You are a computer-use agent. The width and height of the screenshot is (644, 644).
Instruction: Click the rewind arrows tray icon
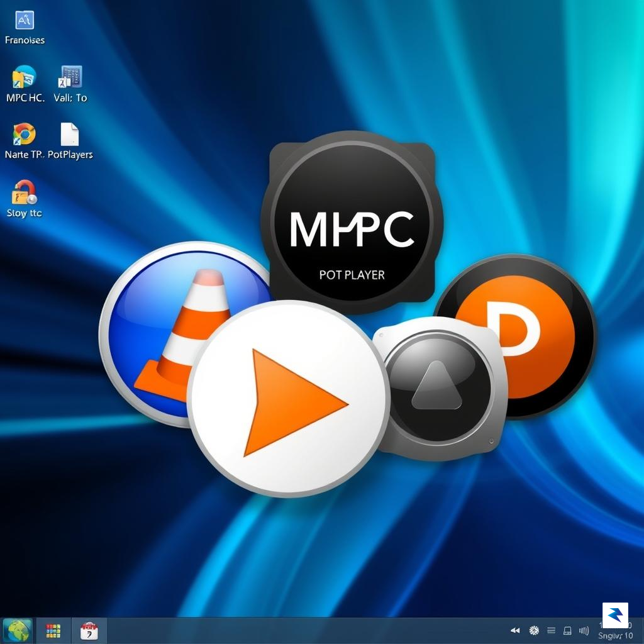[515, 630]
